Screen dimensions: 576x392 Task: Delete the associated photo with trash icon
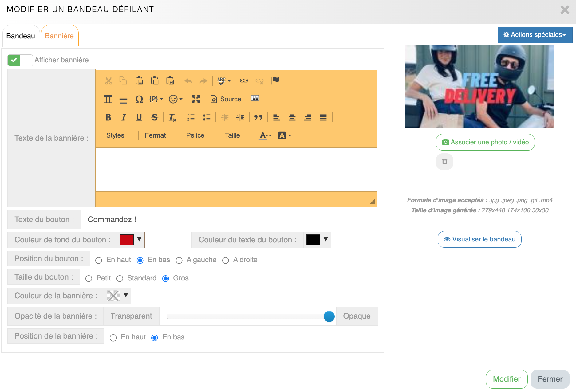click(444, 161)
